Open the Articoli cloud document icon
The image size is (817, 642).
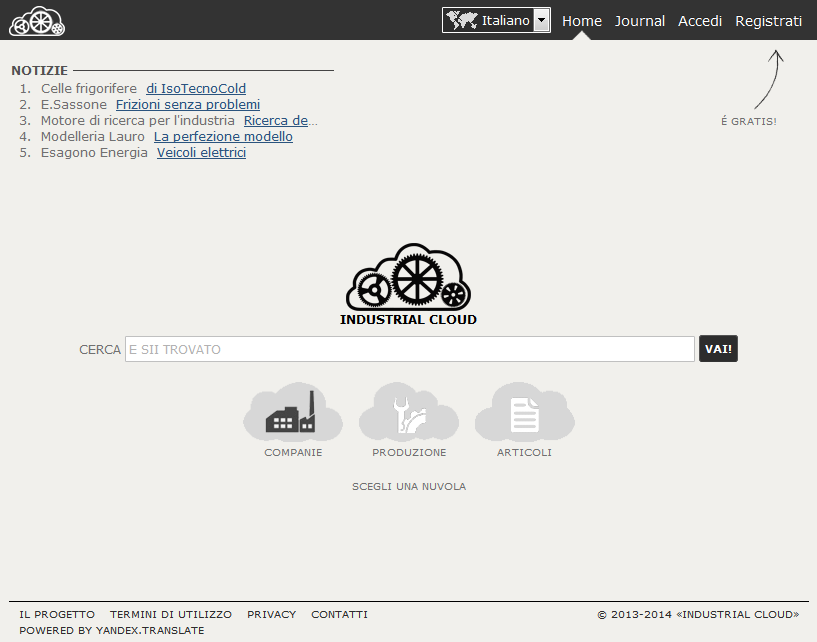524,412
